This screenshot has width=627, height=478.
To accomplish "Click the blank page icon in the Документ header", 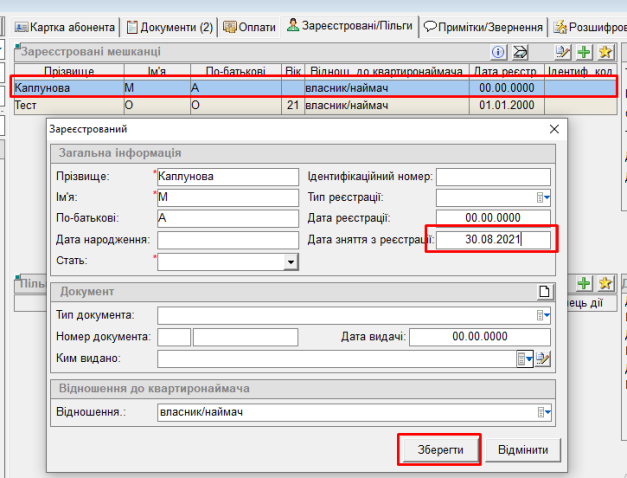I will pos(545,292).
